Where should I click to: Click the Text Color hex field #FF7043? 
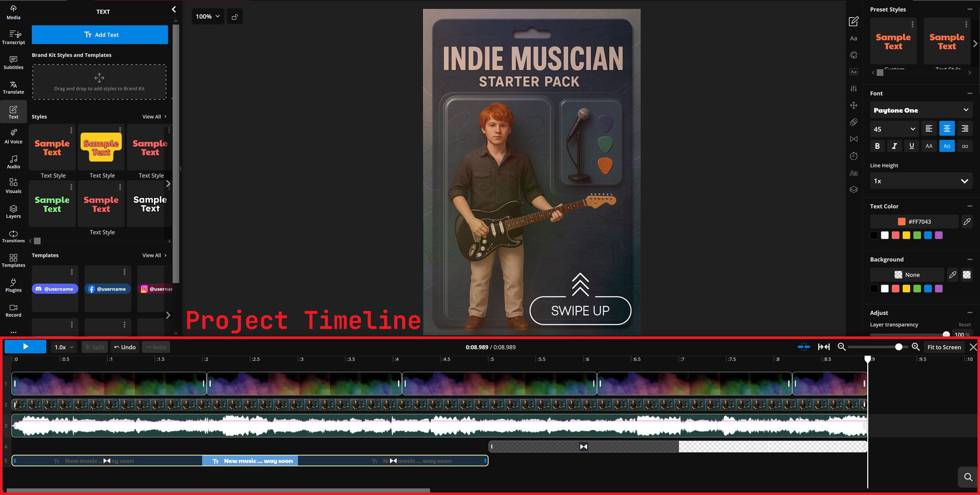[x=914, y=222]
